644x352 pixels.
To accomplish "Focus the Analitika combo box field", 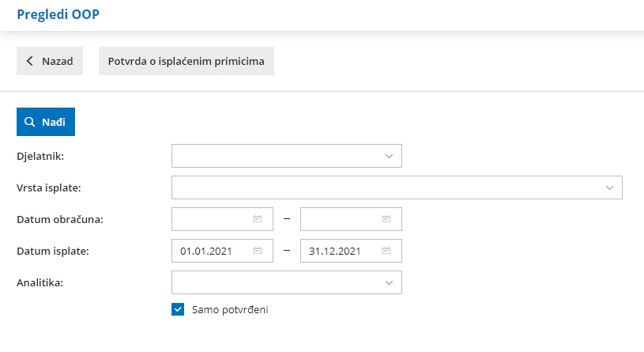I will [x=277, y=282].
